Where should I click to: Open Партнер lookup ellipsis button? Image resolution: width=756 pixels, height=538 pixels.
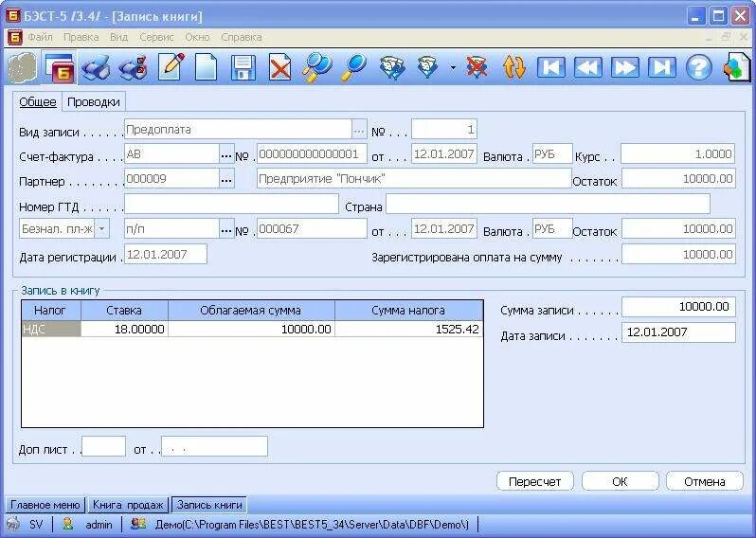click(226, 180)
